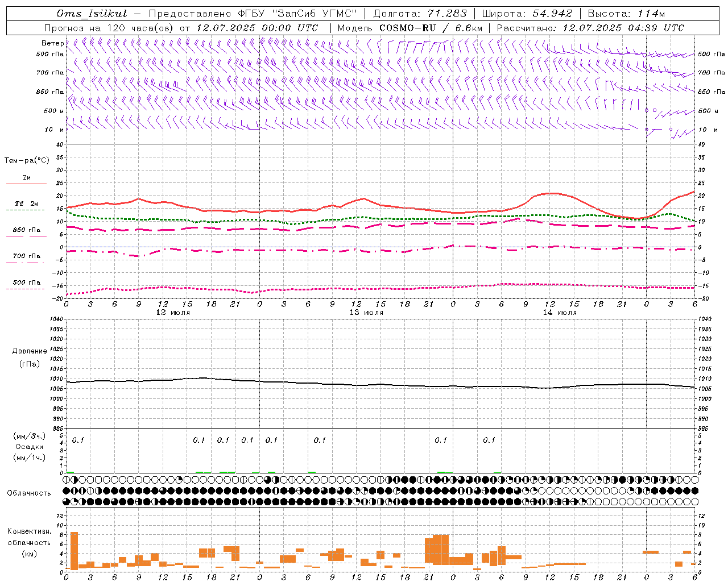Click the Модель COSMO-RU / 6.6км label
The image size is (728, 582).
409,28
